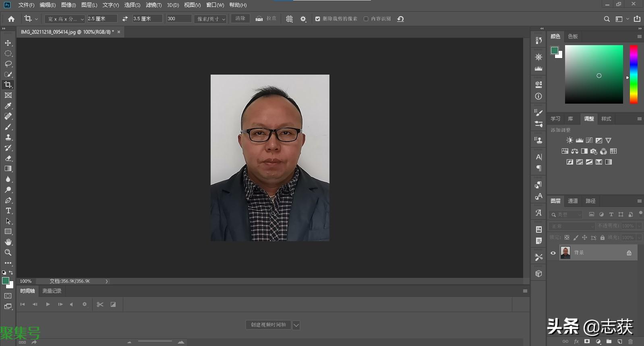Click the Clear button in options bar
Viewport: 644px width, 346px height.
240,19
